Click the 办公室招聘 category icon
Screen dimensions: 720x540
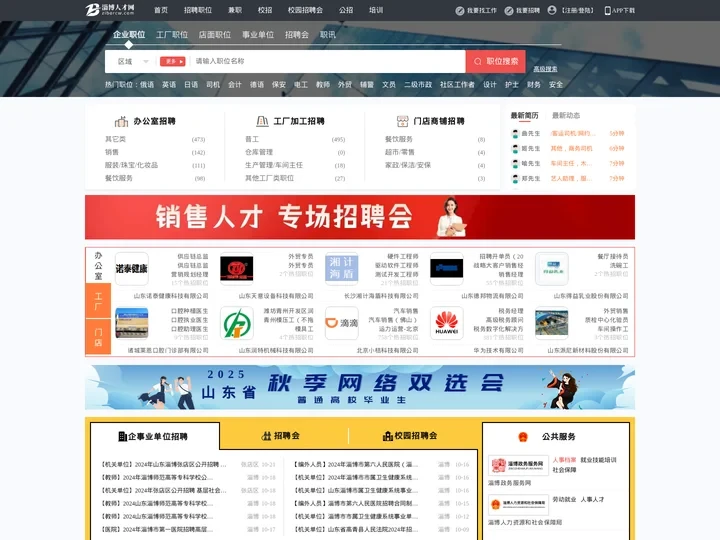[x=121, y=121]
